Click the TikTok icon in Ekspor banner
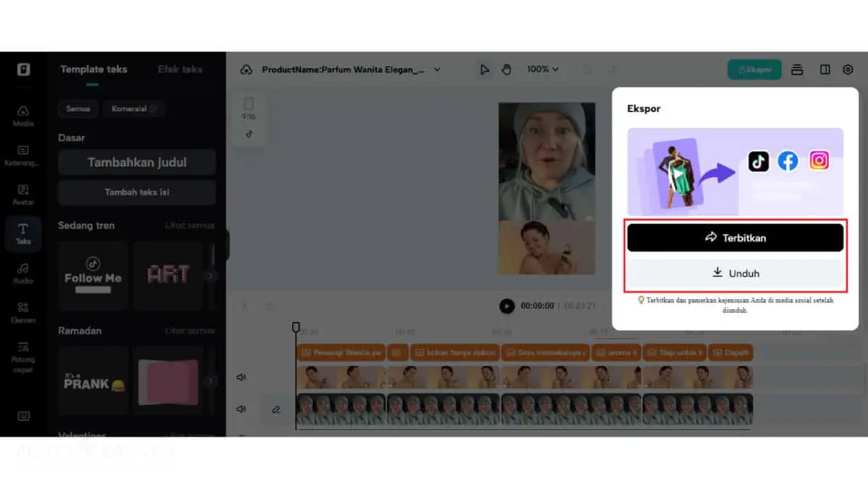Screen dimensions: 868x488 [758, 160]
